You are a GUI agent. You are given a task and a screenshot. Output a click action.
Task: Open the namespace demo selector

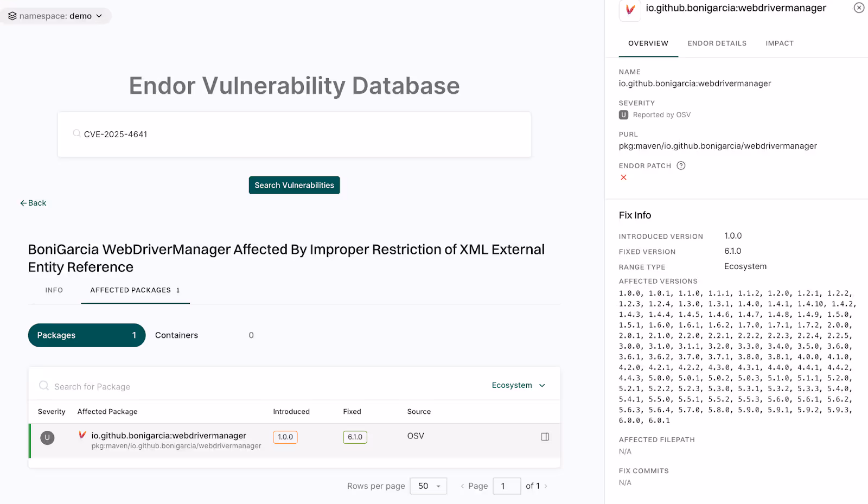(x=55, y=16)
